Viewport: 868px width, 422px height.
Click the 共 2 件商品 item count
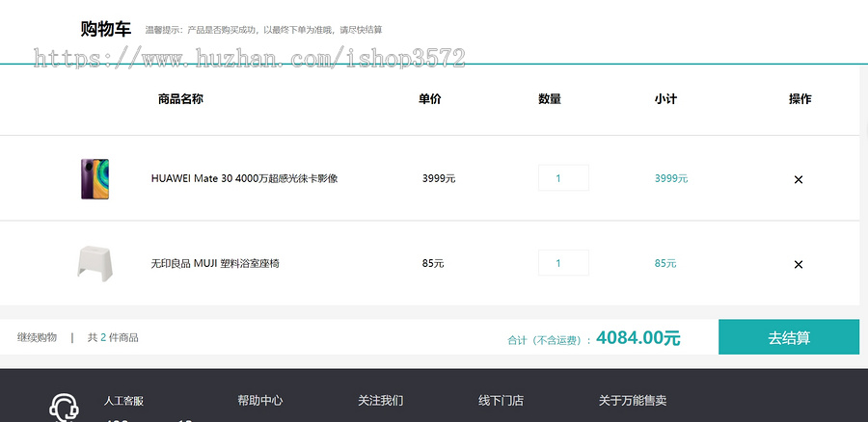point(113,337)
